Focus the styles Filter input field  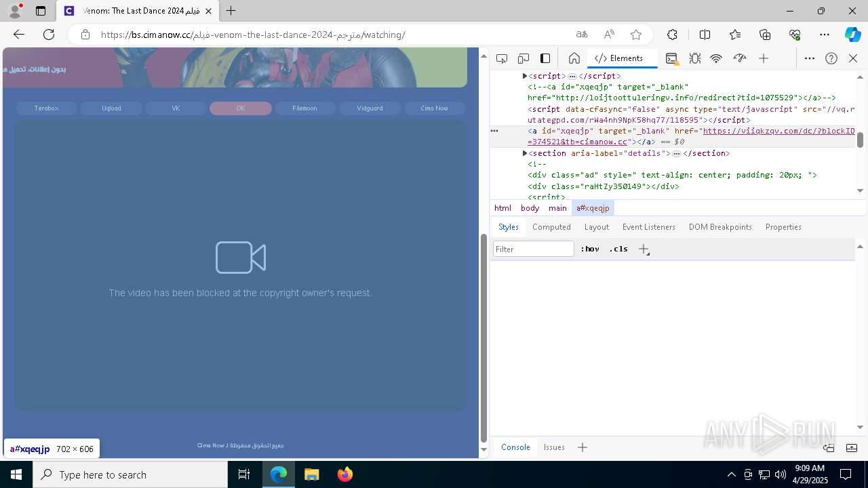(x=534, y=249)
